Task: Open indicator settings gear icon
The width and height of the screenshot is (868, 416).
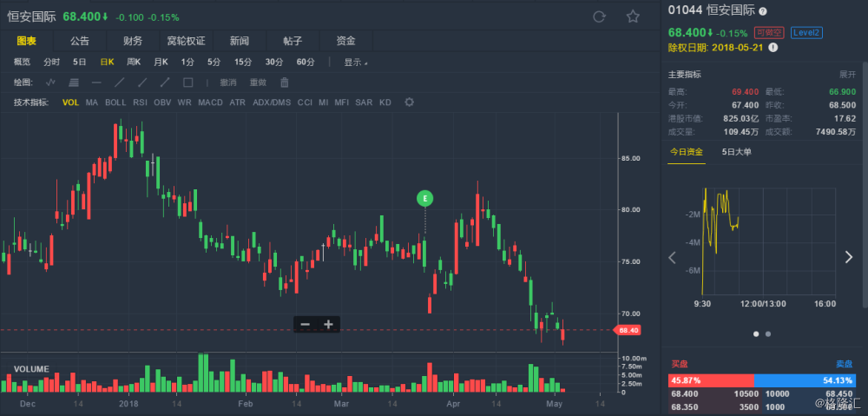Action: (409, 102)
